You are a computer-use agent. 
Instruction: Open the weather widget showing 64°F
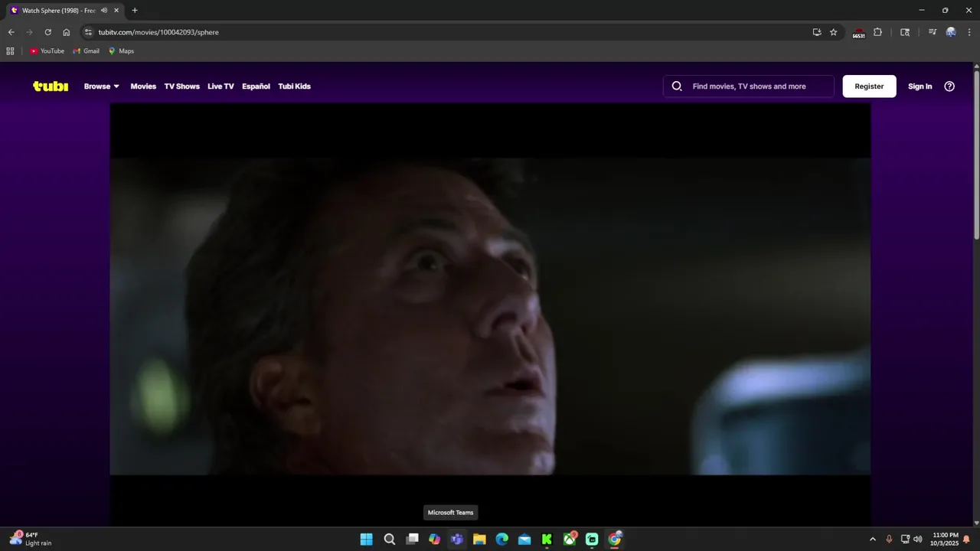click(31, 540)
